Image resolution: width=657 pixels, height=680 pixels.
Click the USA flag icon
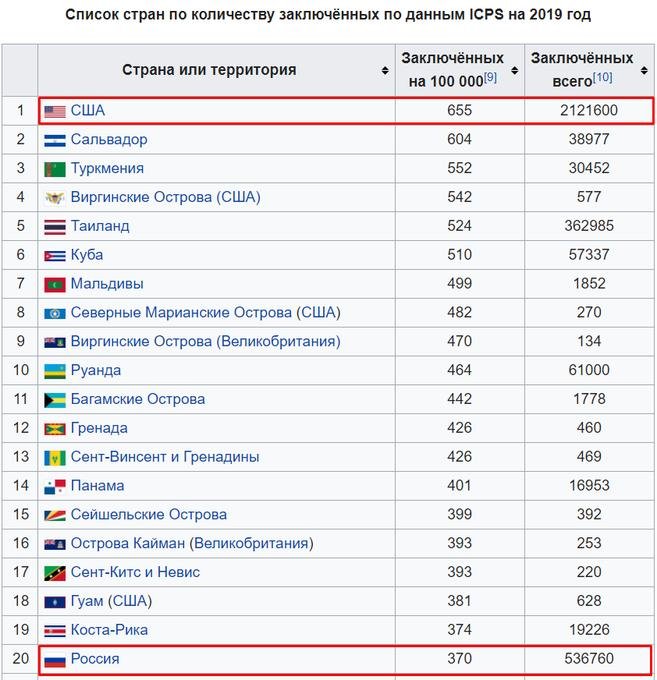55,111
